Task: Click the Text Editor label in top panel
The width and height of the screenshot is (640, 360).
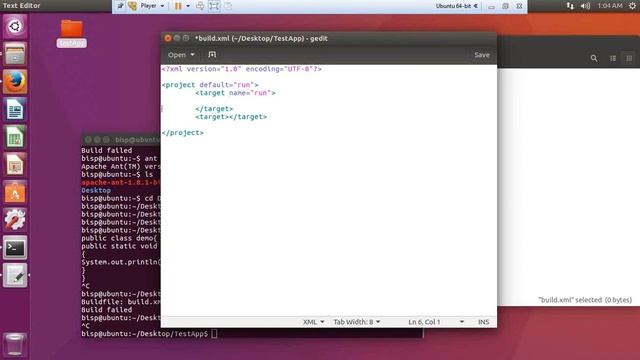Action: 22,6
